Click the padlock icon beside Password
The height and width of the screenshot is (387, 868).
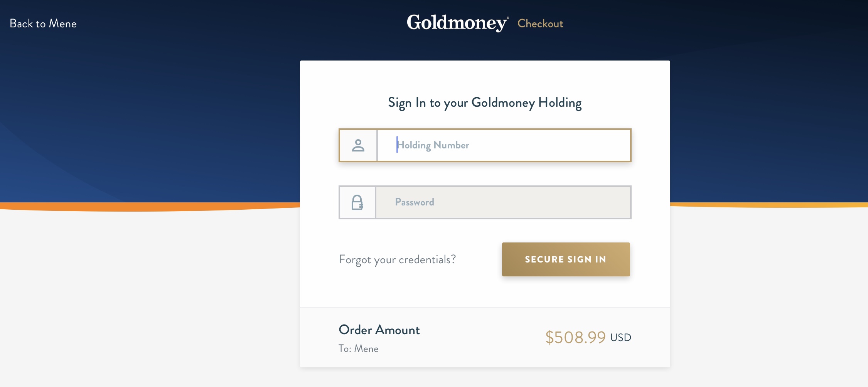pyautogui.click(x=357, y=202)
